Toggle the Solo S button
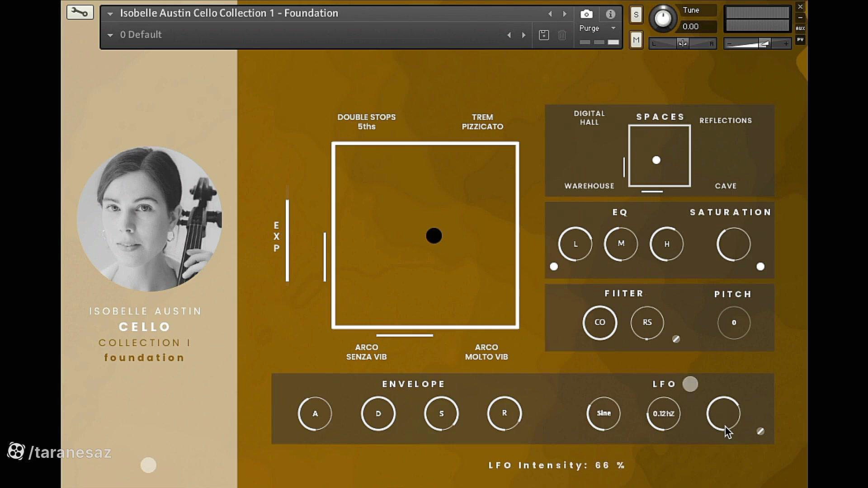Image resolution: width=868 pixels, height=488 pixels. [636, 14]
